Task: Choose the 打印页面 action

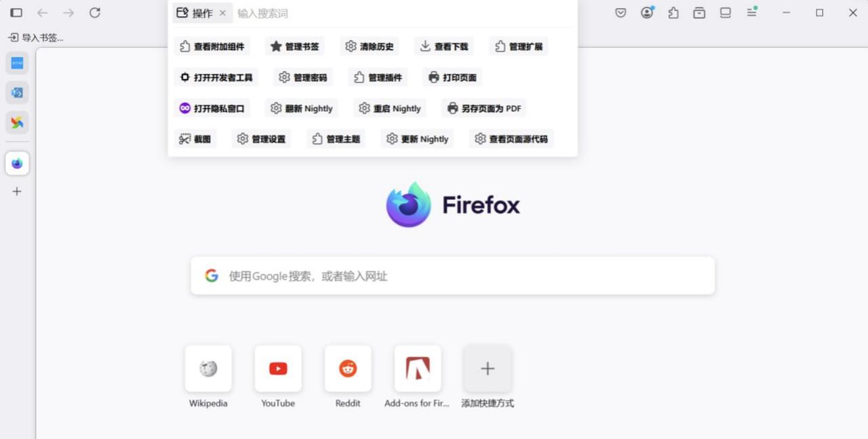Action: click(x=452, y=77)
